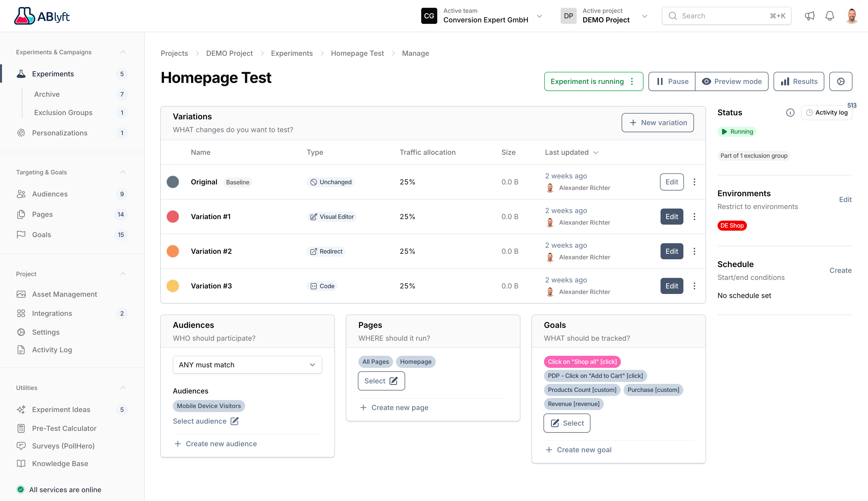Open more options for Variation #1
This screenshot has width=868, height=501.
point(694,216)
